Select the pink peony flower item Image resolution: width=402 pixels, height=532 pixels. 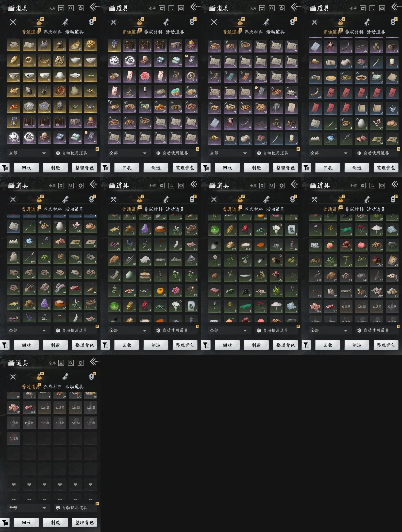(145, 76)
